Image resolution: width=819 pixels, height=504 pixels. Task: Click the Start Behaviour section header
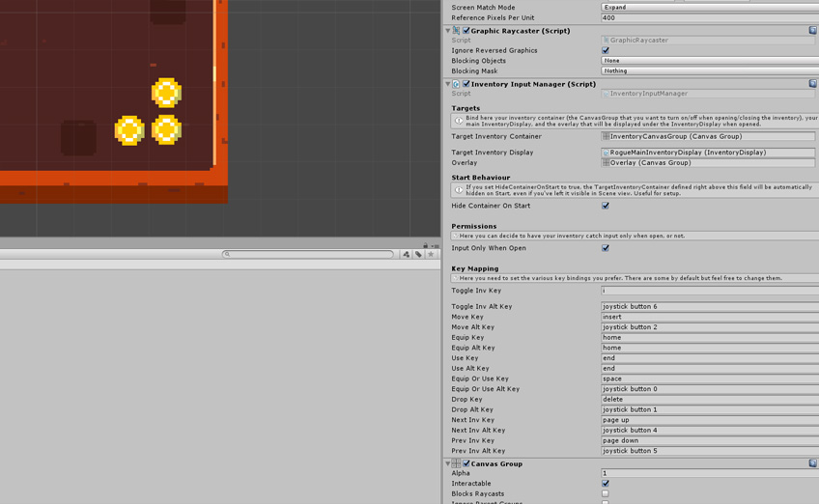pyautogui.click(x=481, y=178)
